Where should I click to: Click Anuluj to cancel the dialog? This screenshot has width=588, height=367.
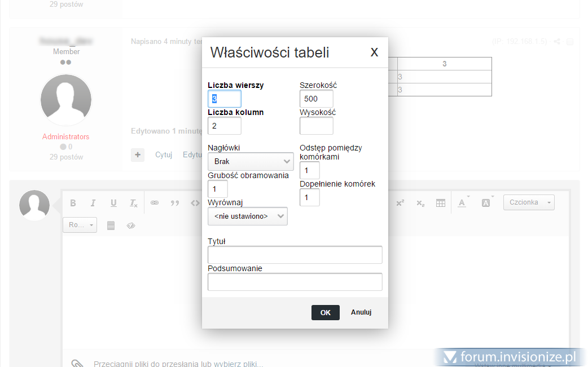coord(361,312)
